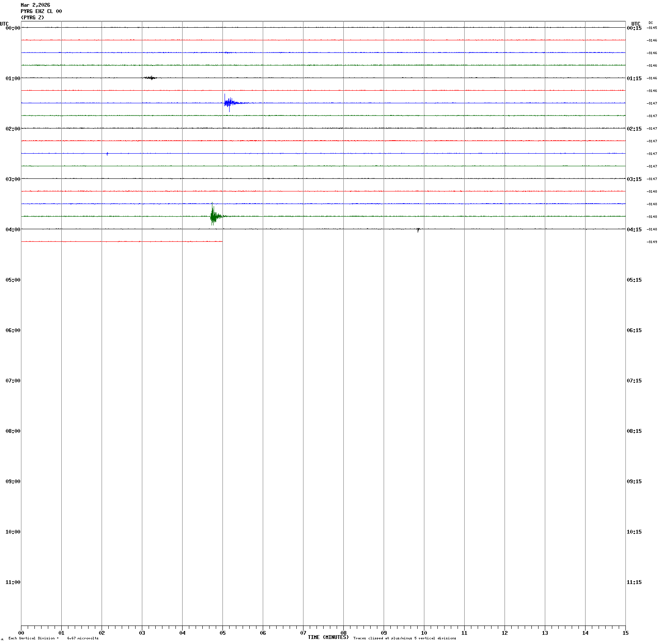Click the 'PYRG EHZ CL 00' station label

click(41, 11)
